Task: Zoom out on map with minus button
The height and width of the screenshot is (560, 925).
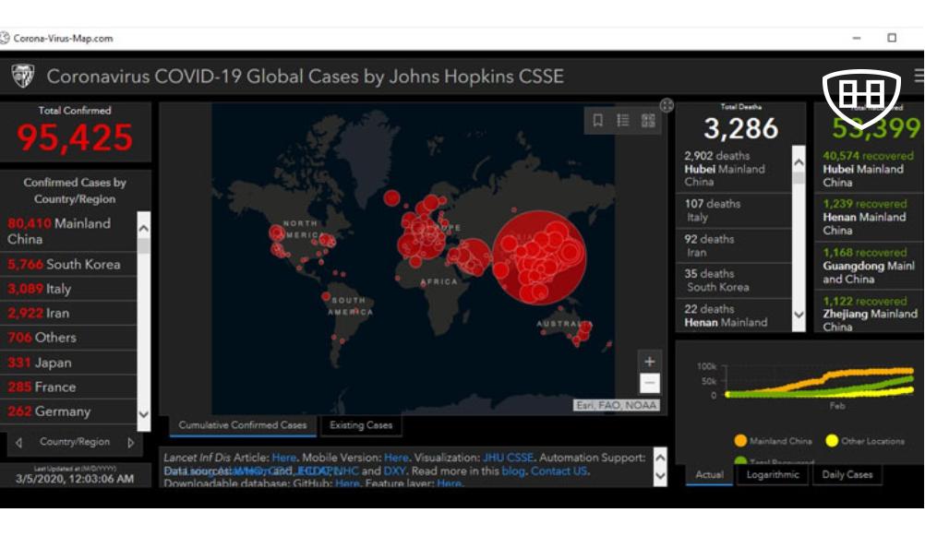Action: [649, 383]
